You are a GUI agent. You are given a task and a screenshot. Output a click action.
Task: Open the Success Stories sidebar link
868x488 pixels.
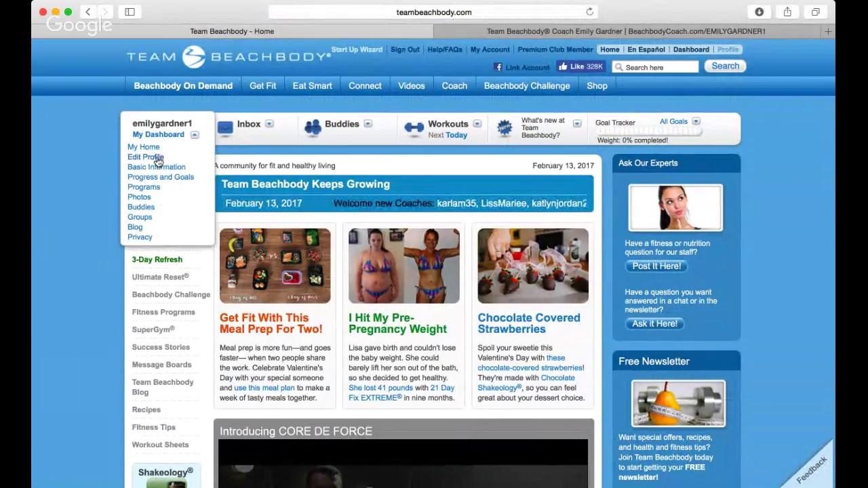coord(161,347)
